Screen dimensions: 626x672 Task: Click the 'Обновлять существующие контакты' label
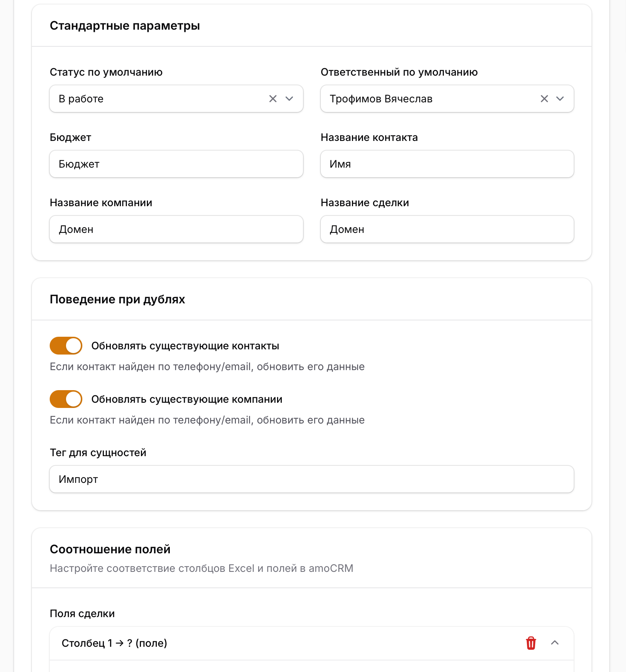pos(185,346)
